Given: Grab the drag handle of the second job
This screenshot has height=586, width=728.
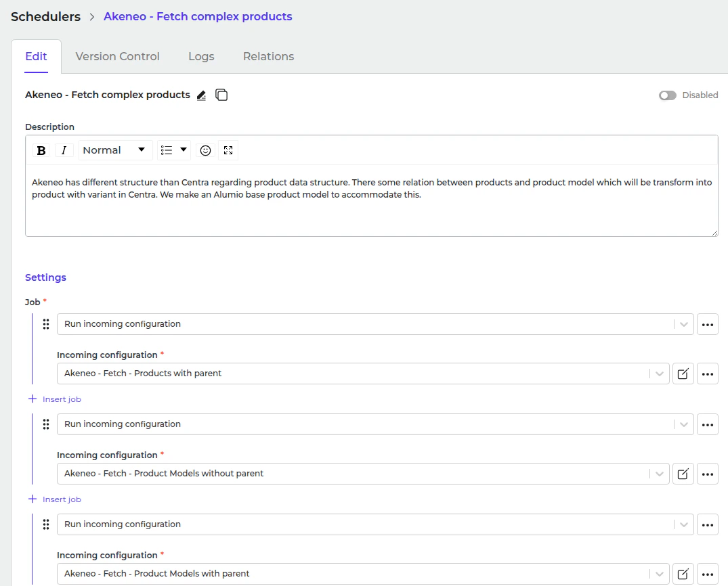Looking at the screenshot, I should [46, 424].
